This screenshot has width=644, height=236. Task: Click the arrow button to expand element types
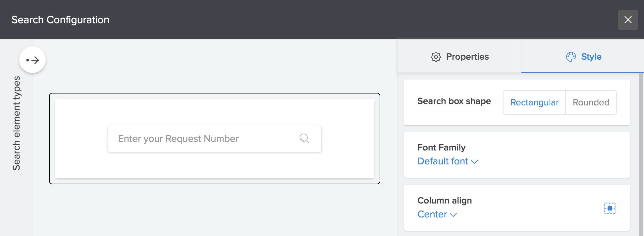pos(32,60)
